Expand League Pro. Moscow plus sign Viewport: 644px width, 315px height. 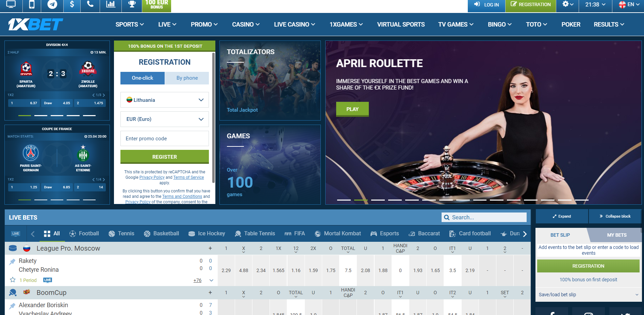210,248
